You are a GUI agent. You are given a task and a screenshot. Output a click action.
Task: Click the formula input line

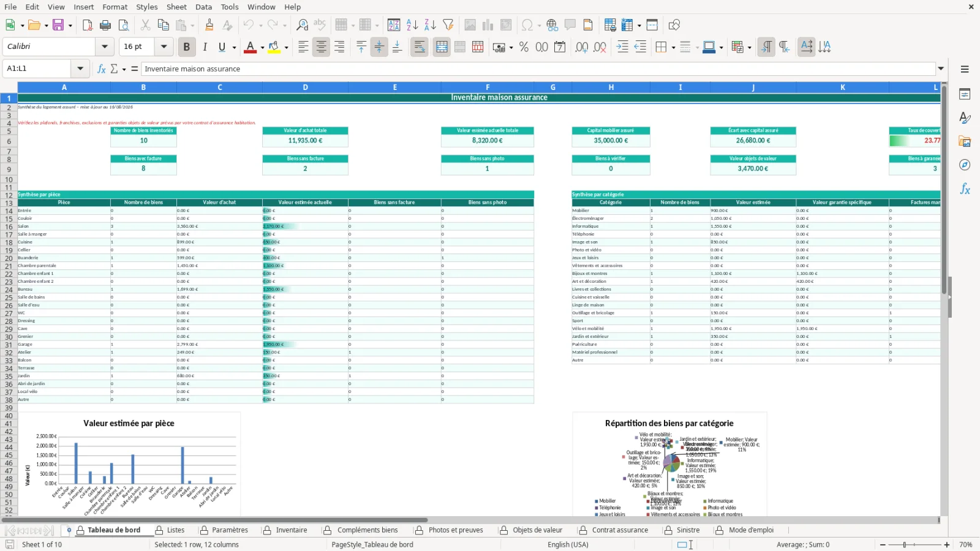click(x=538, y=69)
